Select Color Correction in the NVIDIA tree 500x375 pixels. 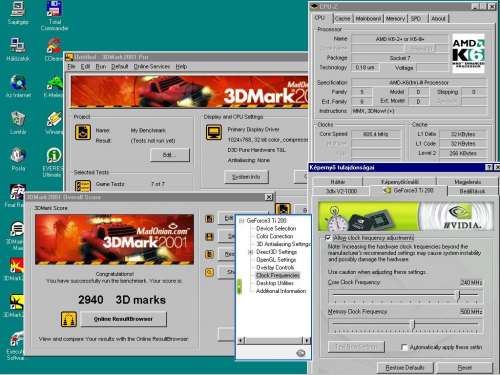[275, 236]
